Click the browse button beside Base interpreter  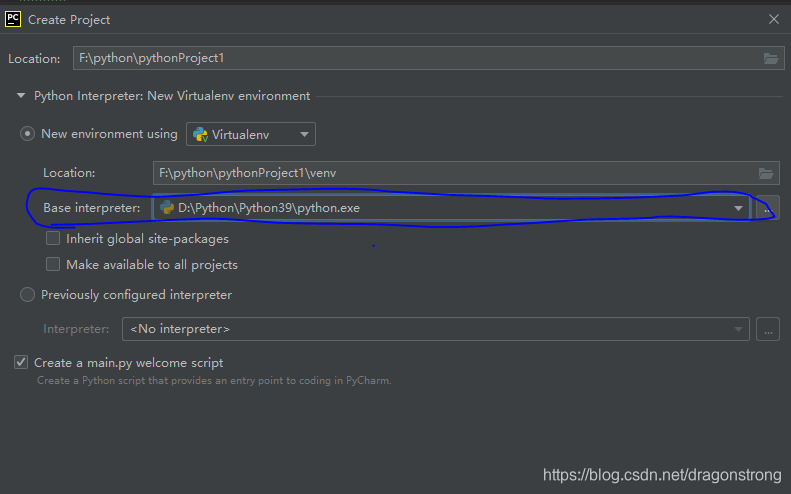coord(768,208)
